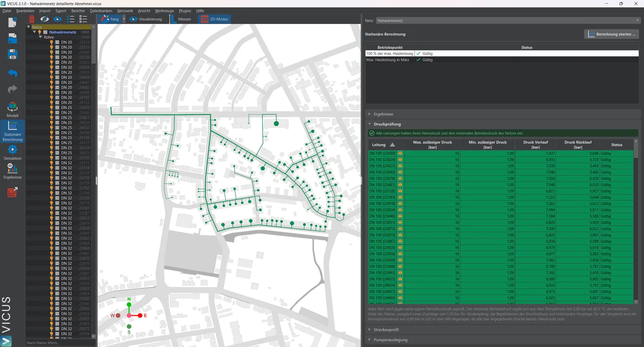Open the Datei menu
The width and height of the screenshot is (644, 347).
7,11
